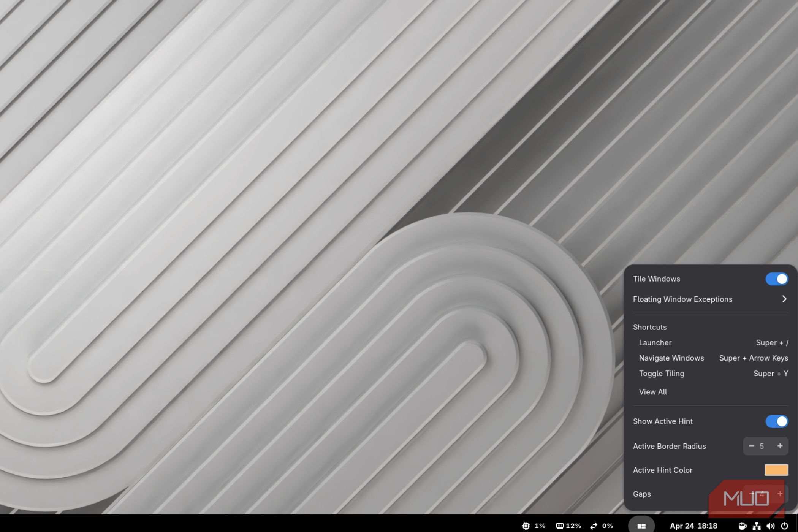This screenshot has width=798, height=532.
Task: Click the CPU 1% reading
Action: pyautogui.click(x=540, y=526)
